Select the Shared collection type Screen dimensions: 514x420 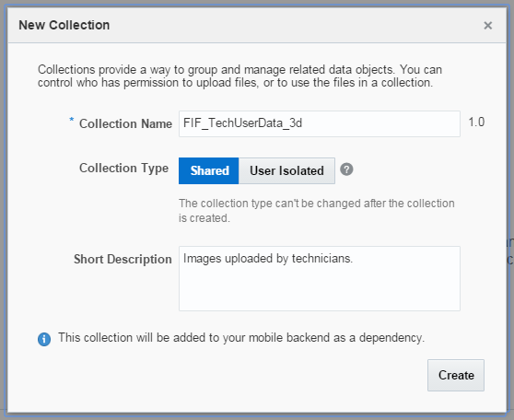pos(208,170)
